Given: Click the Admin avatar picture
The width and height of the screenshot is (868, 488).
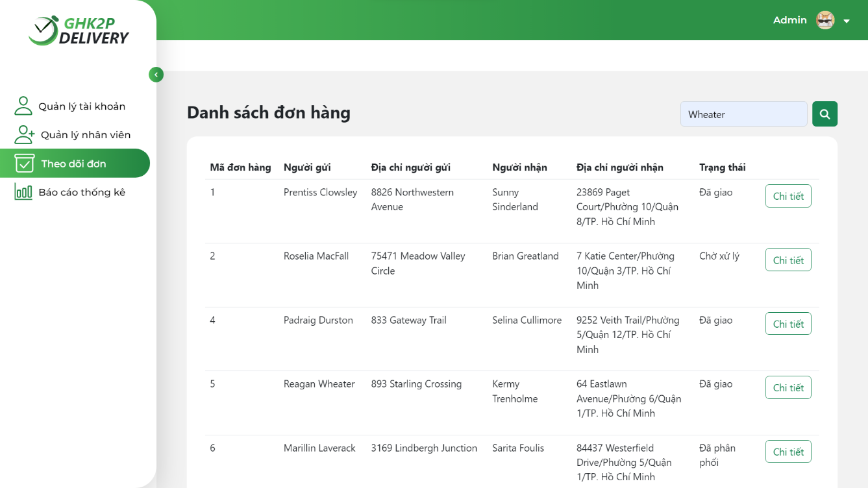Looking at the screenshot, I should pyautogui.click(x=825, y=20).
